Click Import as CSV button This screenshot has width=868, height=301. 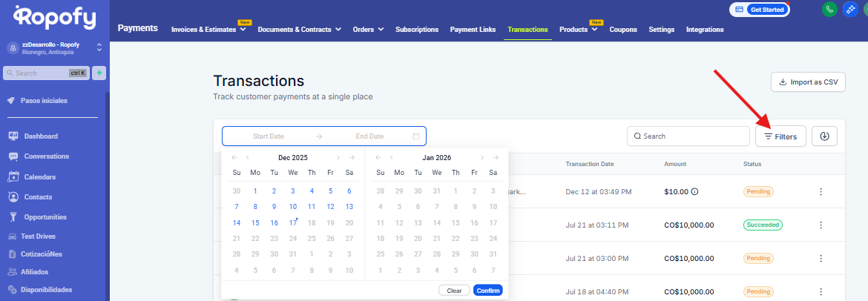[x=808, y=82]
